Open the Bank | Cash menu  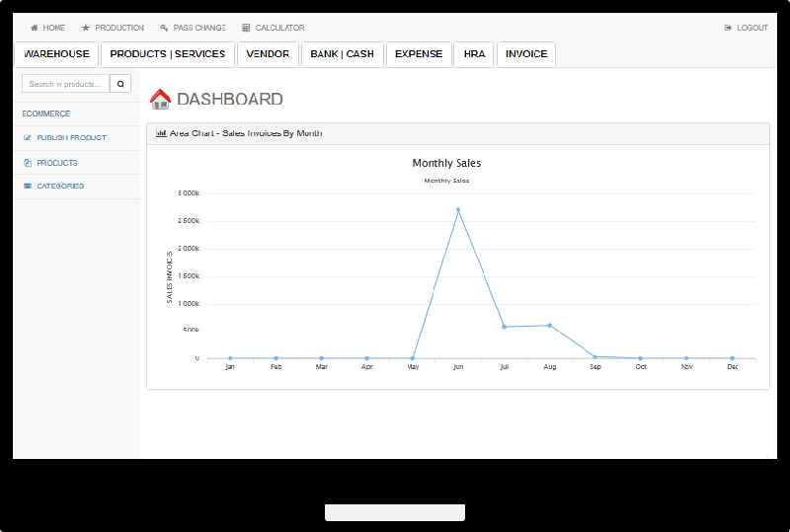click(342, 54)
